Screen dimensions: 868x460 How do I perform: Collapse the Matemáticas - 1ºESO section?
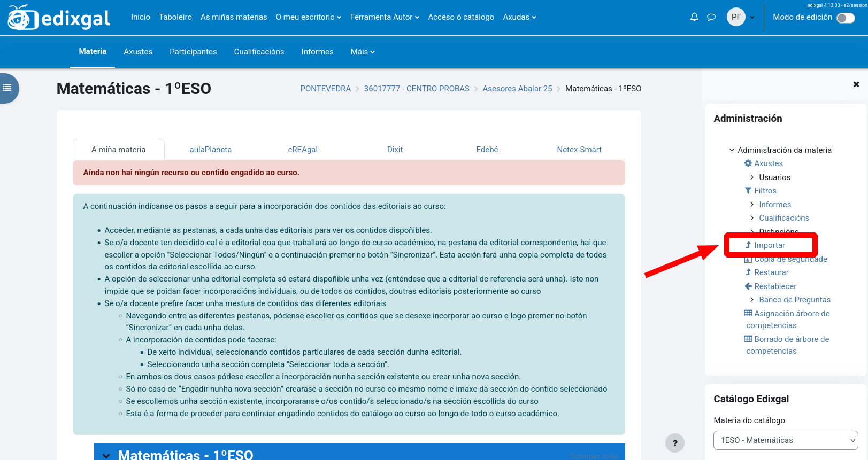[x=106, y=455]
